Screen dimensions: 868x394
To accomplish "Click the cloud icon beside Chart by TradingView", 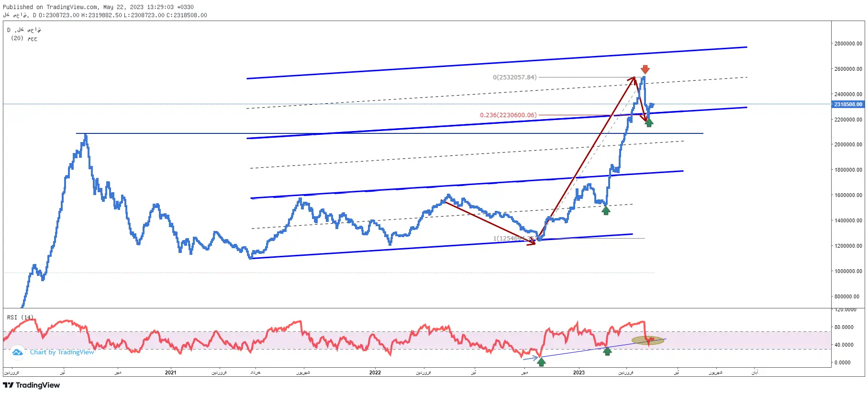I will point(18,352).
